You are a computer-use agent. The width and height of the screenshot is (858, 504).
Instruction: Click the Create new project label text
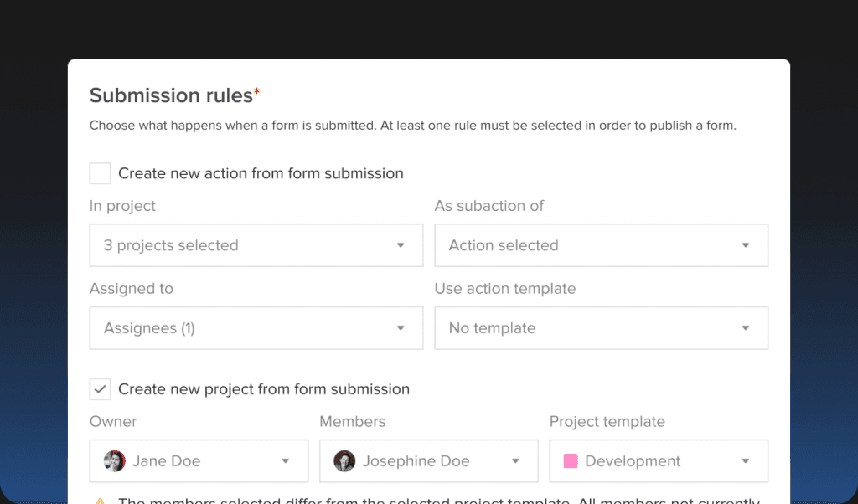[x=264, y=389]
